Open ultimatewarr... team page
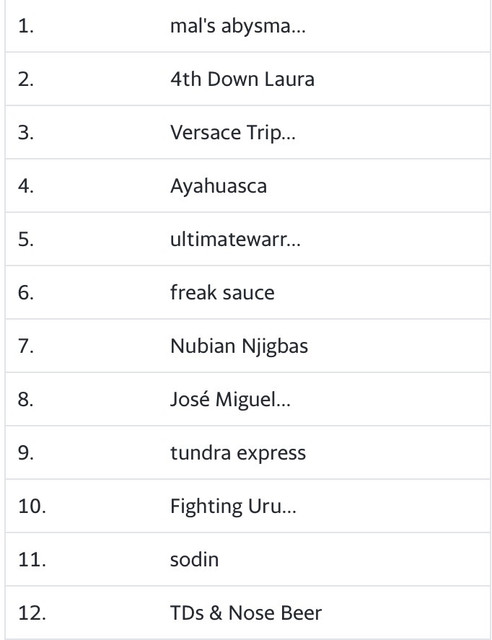Image resolution: width=492 pixels, height=640 pixels. tap(235, 239)
